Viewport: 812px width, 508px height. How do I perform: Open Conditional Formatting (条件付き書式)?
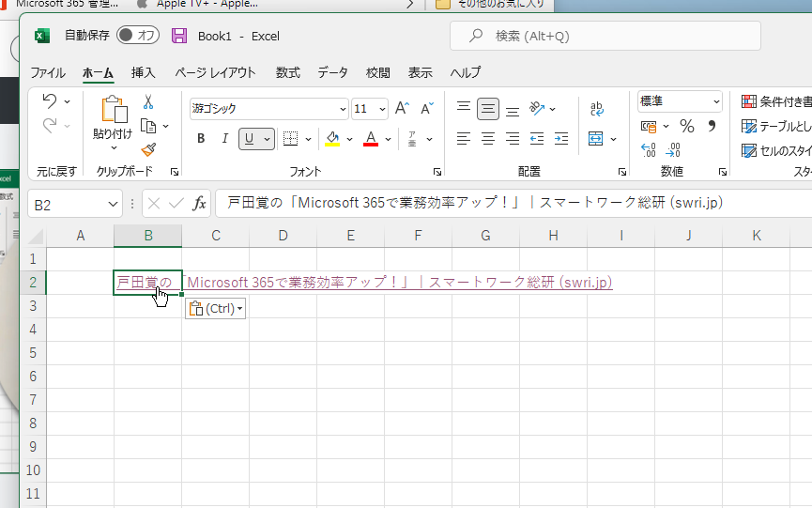(x=776, y=101)
